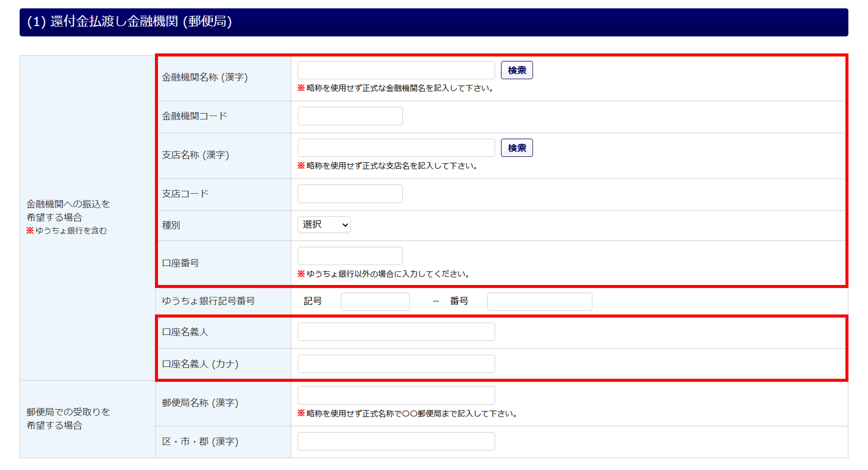Click the 検索 button beside 支店名称
Screen dimensions: 868x470
pyautogui.click(x=516, y=148)
